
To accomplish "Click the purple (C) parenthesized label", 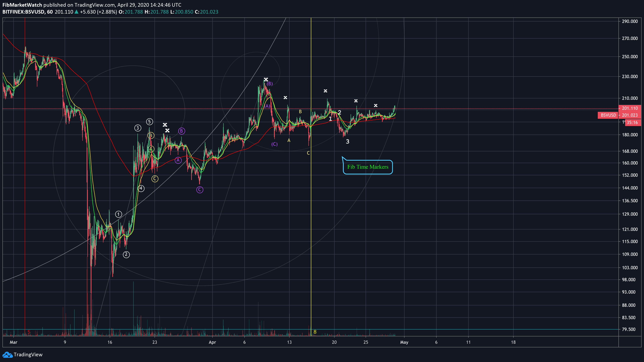I will pos(275,144).
